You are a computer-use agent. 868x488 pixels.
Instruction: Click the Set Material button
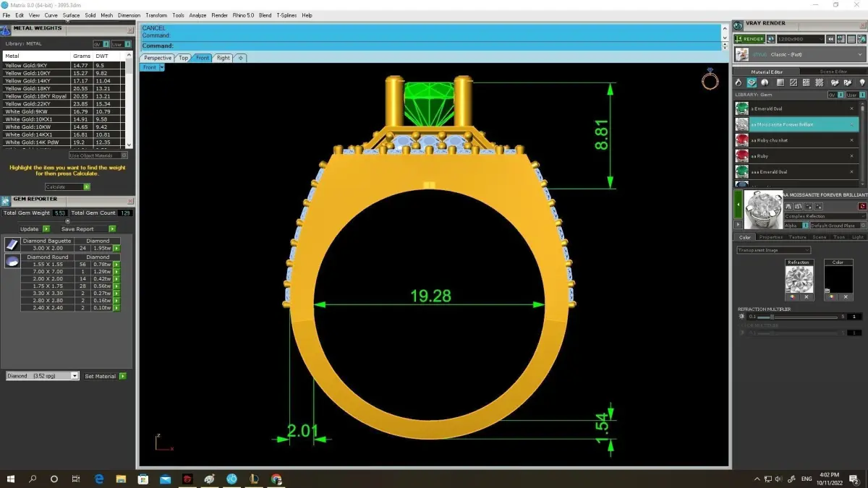(105, 376)
